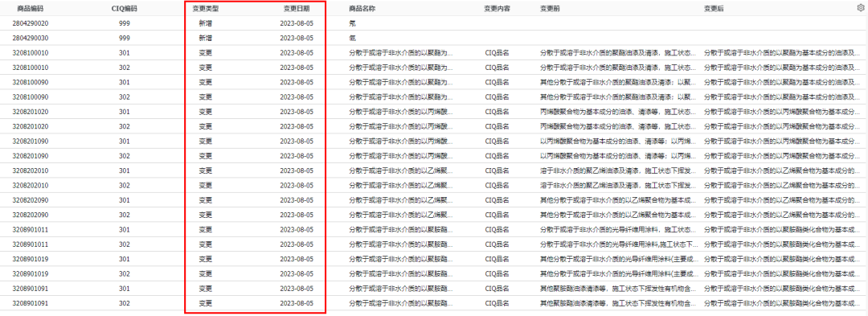This screenshot has width=868, height=316.
Task: Click 3208901011 in the CIQ 301 row
Action: tap(31, 229)
